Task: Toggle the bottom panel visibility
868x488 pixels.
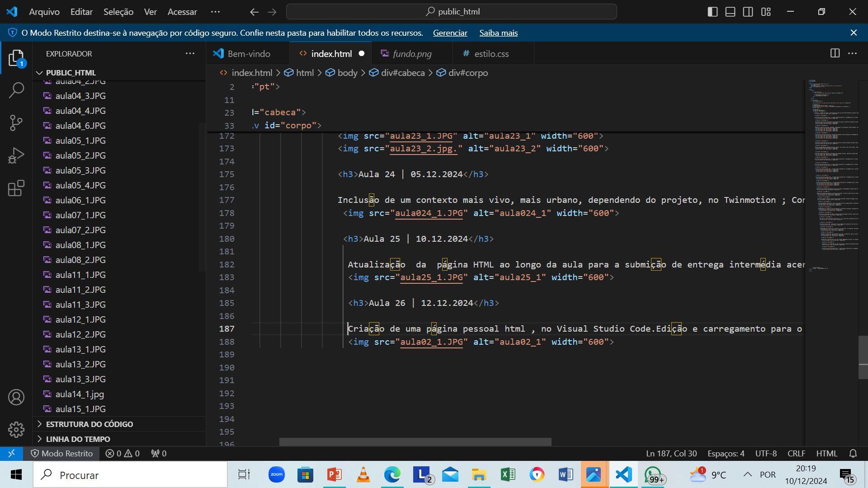Action: click(730, 12)
